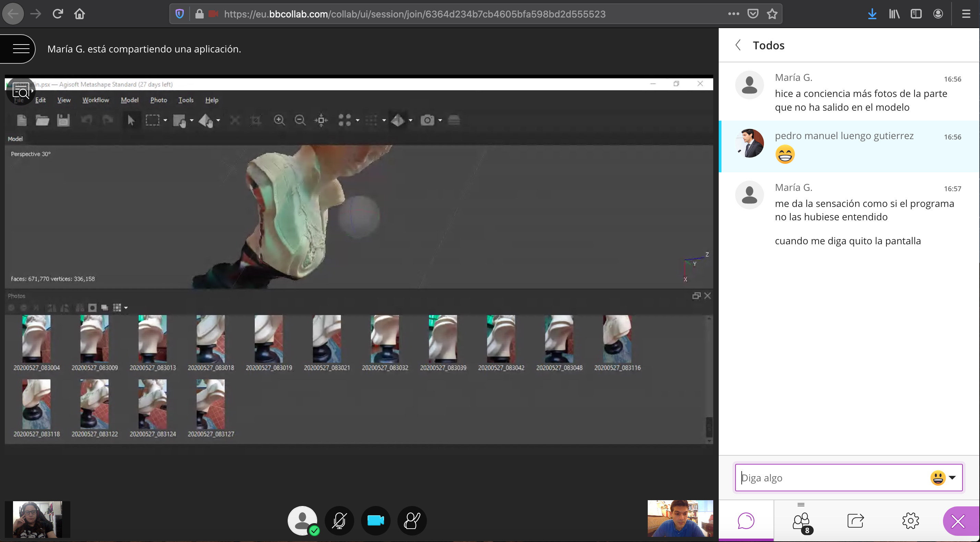Open my status and settings avatar
This screenshot has height=542, width=980.
[x=302, y=520]
